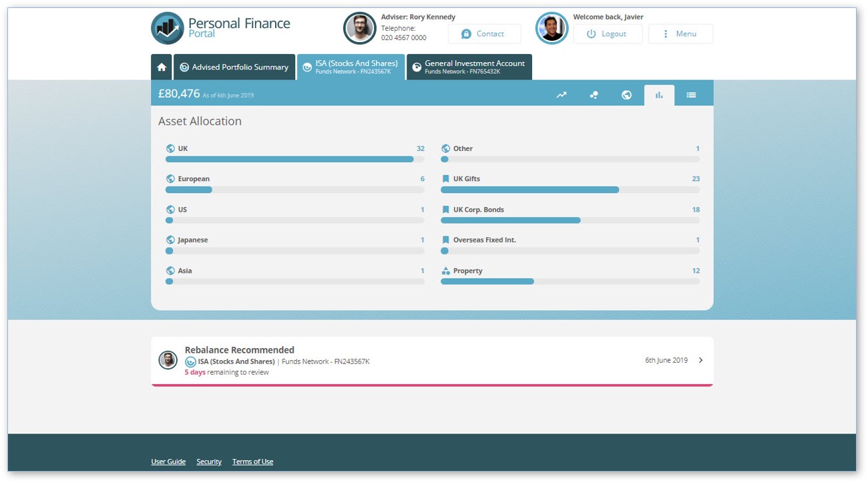This screenshot has width=868, height=483.
Task: Click the Overseas Fixed Int. allocation bar
Action: coord(570,251)
